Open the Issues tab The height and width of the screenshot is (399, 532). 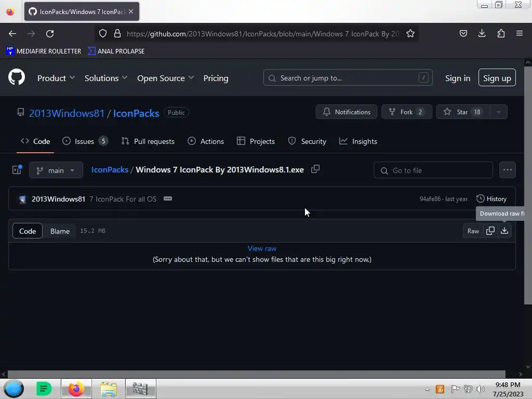(85, 141)
